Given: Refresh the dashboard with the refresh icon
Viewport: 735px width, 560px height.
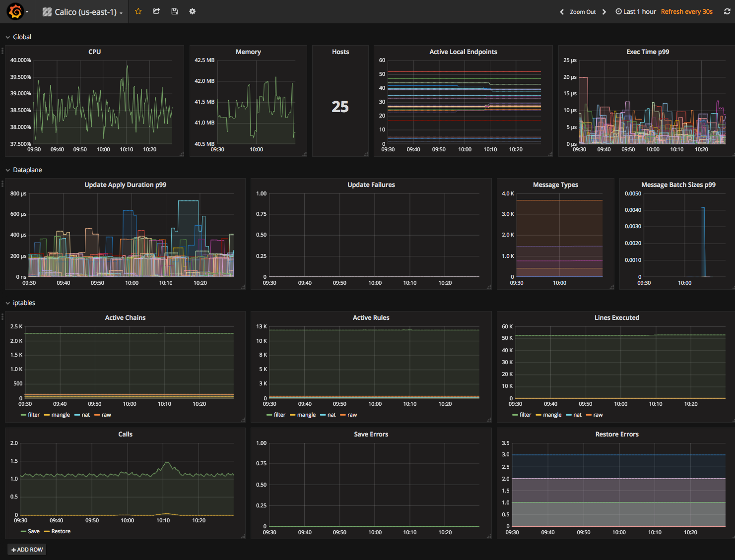Looking at the screenshot, I should (x=727, y=11).
